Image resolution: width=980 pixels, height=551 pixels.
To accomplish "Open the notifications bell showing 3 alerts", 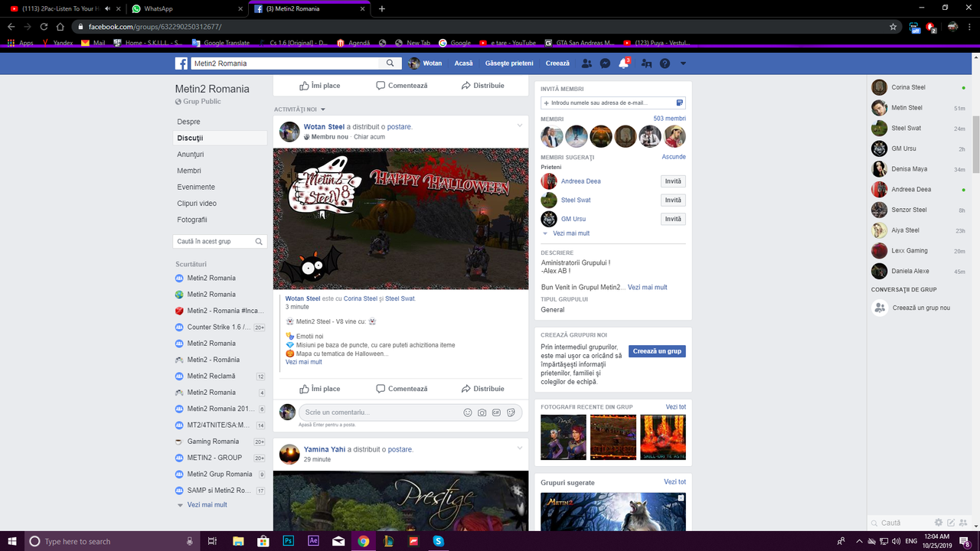I will pos(622,64).
